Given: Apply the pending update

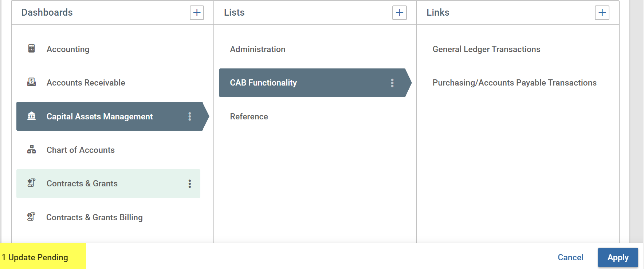Looking at the screenshot, I should pyautogui.click(x=618, y=258).
